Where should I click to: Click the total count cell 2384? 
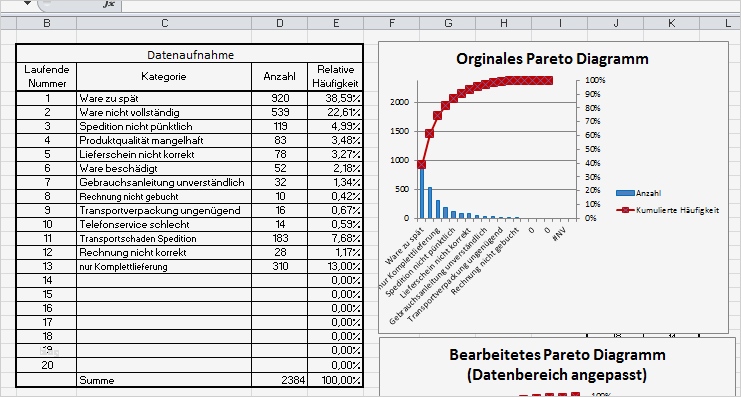[x=280, y=380]
